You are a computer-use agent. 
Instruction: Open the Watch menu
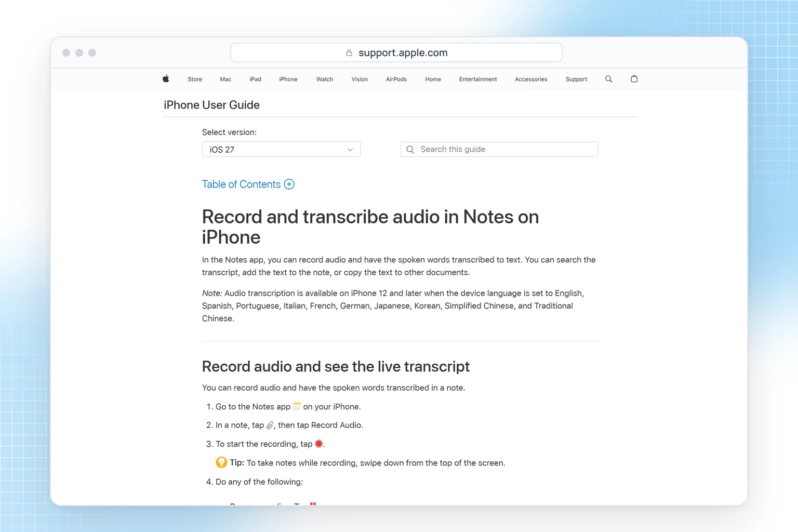pos(325,79)
